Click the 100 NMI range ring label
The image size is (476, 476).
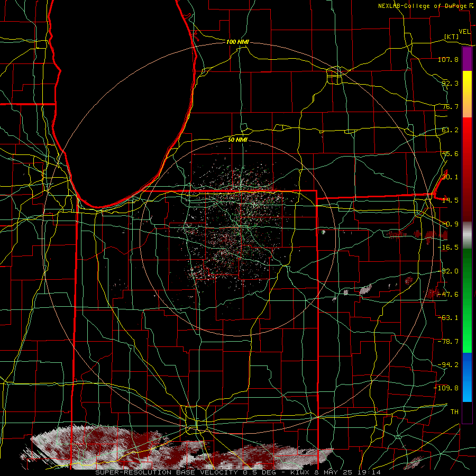(x=237, y=42)
